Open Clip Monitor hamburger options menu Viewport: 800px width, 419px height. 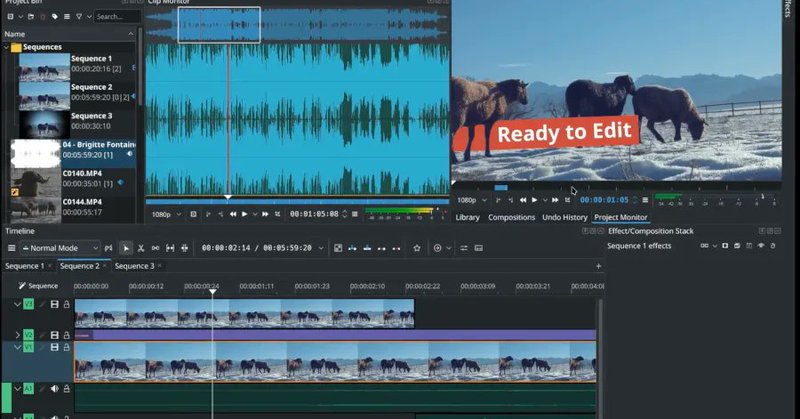point(355,214)
